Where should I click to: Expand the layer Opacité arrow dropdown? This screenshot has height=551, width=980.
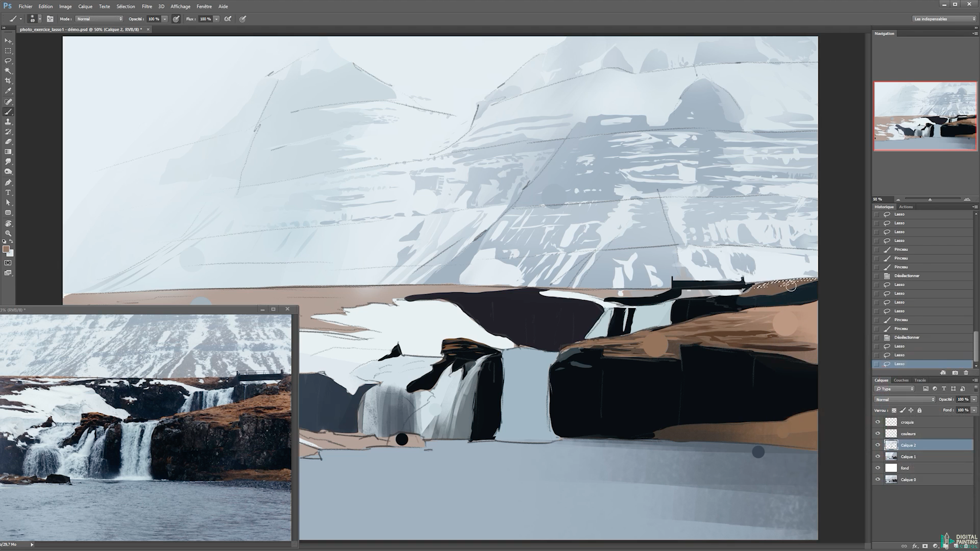point(974,399)
